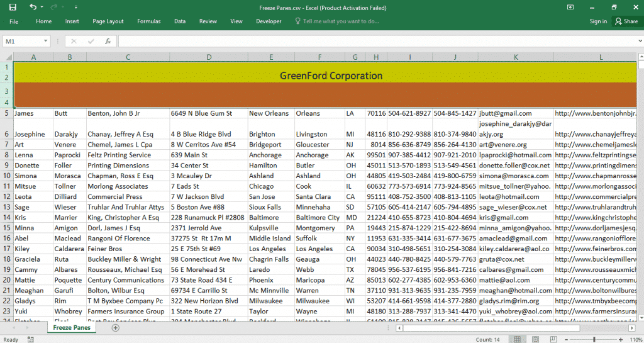Open the View ribbon tab

(x=236, y=21)
